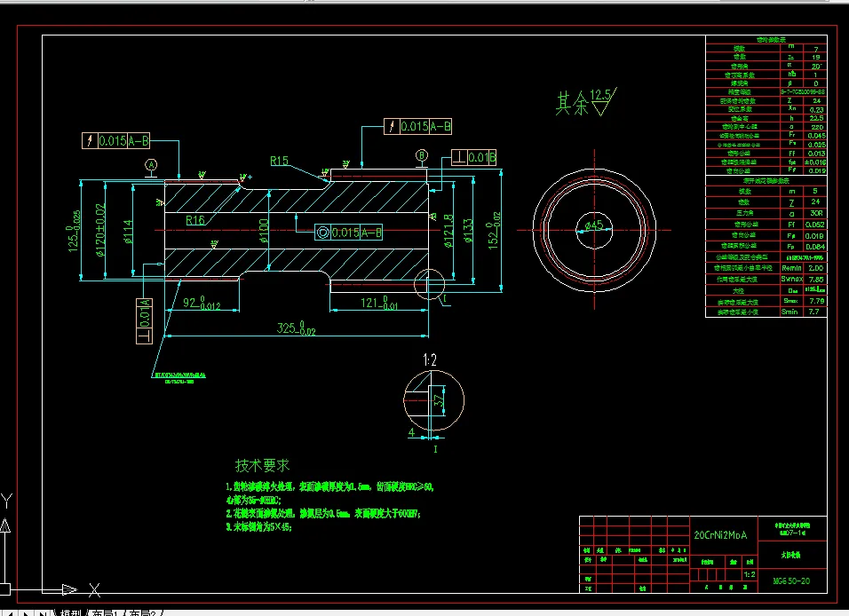The width and height of the screenshot is (849, 616).
Task: Switch to the 布局2 layout tab
Action: tap(142, 612)
